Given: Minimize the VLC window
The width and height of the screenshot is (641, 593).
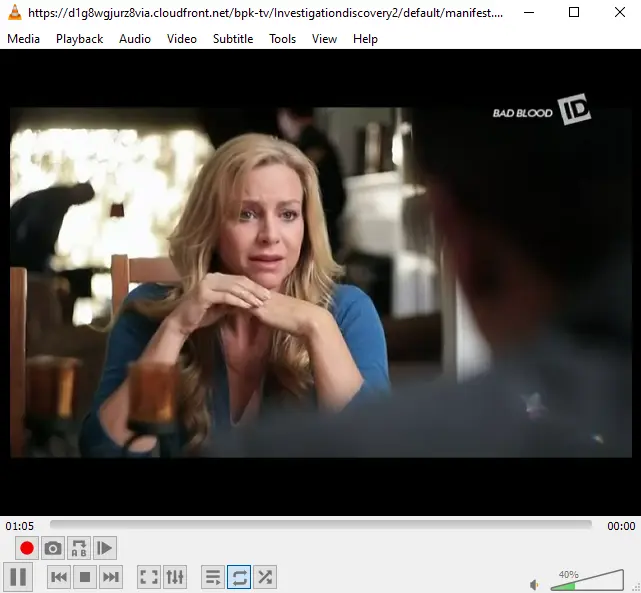Looking at the screenshot, I should click(529, 13).
